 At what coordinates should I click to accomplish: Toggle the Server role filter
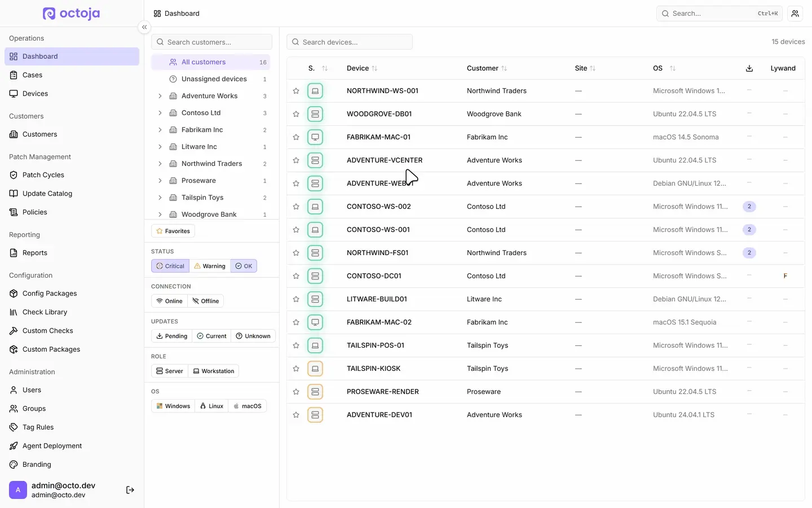(170, 371)
